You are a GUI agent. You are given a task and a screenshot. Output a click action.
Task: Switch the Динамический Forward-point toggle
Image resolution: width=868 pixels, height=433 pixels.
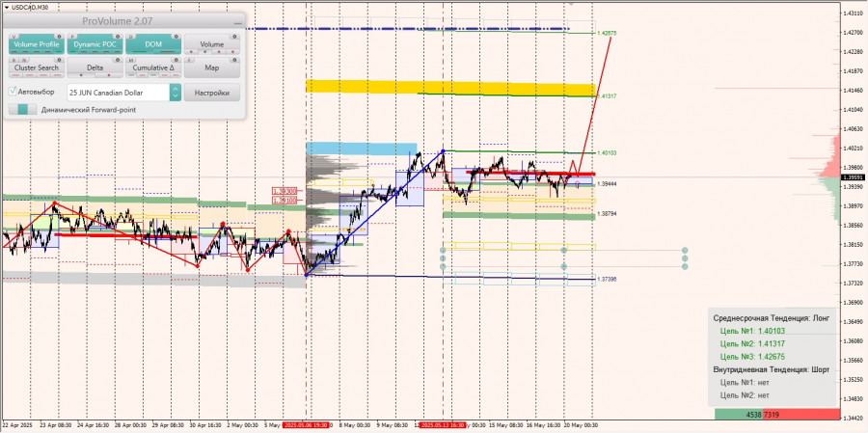click(23, 110)
